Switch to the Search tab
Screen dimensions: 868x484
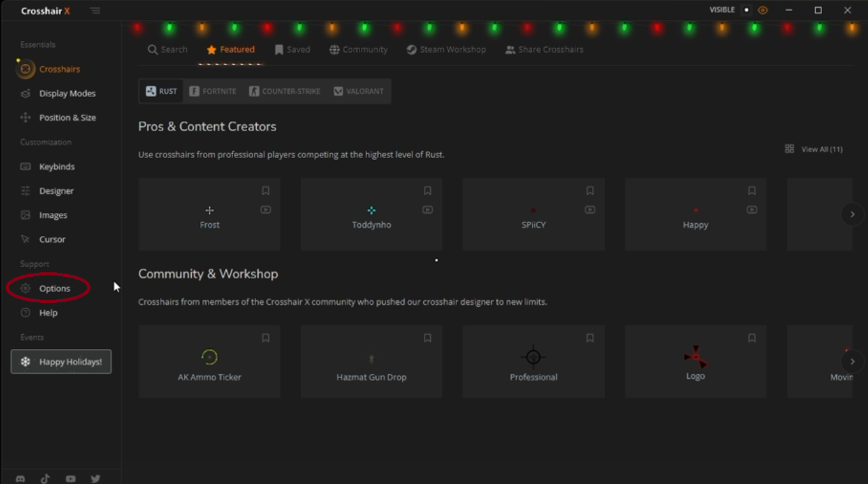pos(168,49)
